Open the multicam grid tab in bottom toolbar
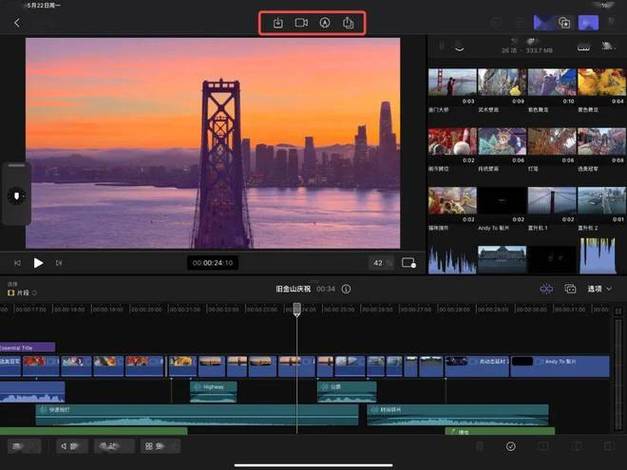 tap(160, 446)
